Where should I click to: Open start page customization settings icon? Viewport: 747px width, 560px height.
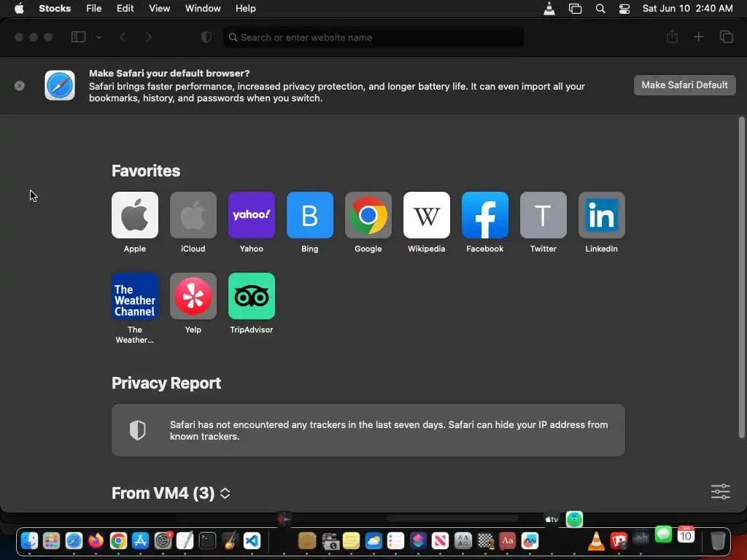point(720,491)
